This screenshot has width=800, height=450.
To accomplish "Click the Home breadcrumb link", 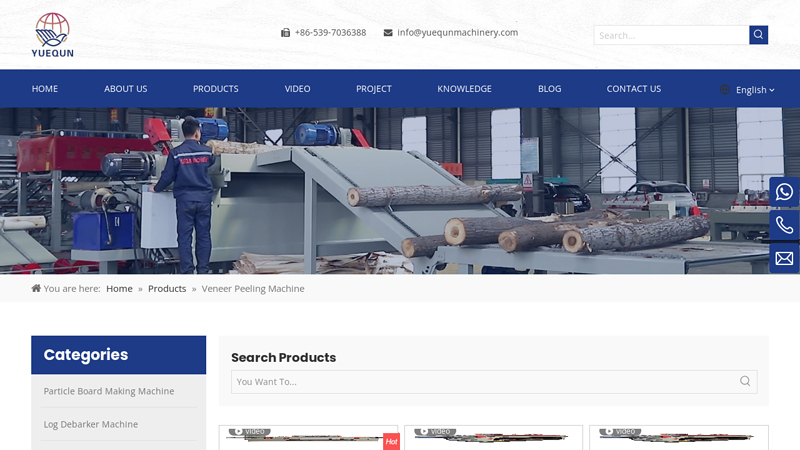I will tap(119, 289).
